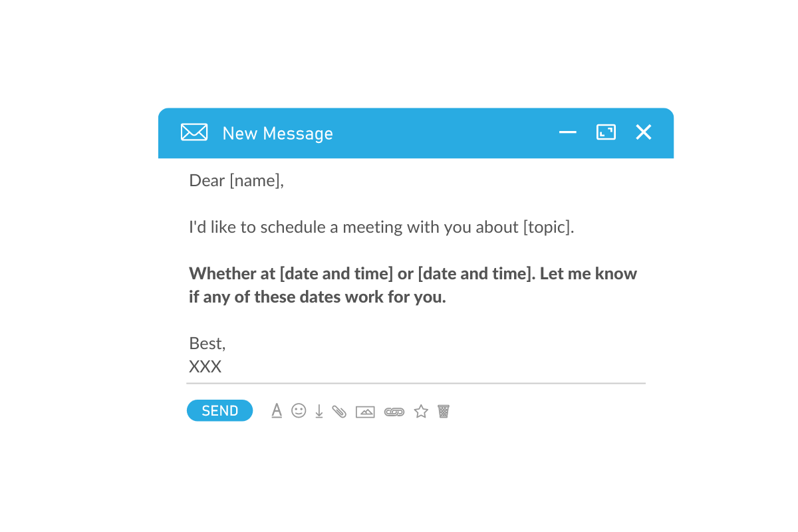Discard the draft with the trash icon
This screenshot has width=798, height=532.
coord(444,412)
